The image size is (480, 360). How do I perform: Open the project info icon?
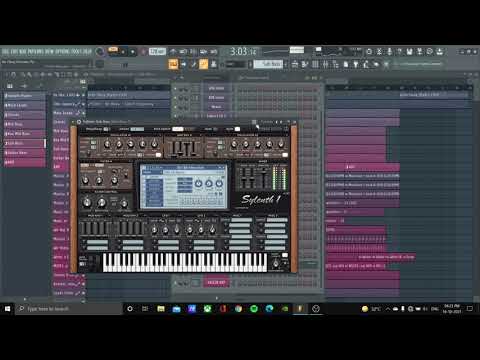pyautogui.click(x=430, y=51)
